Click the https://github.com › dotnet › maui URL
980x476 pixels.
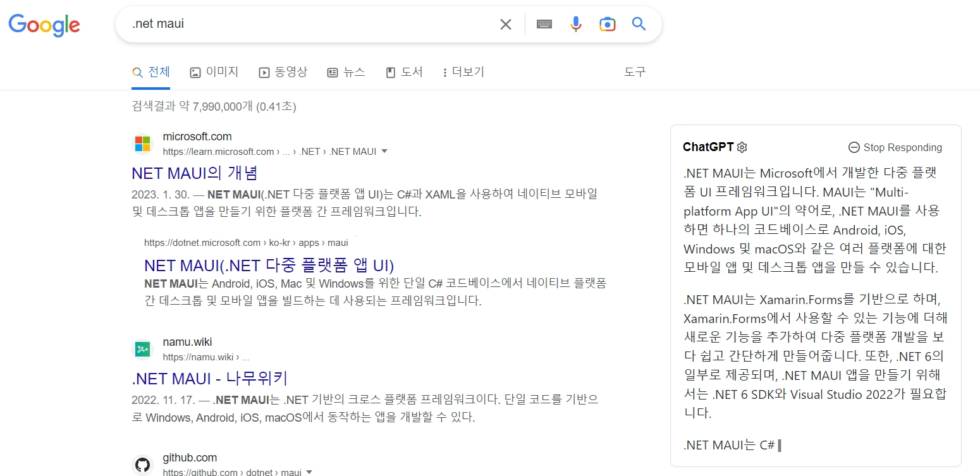(x=232, y=472)
